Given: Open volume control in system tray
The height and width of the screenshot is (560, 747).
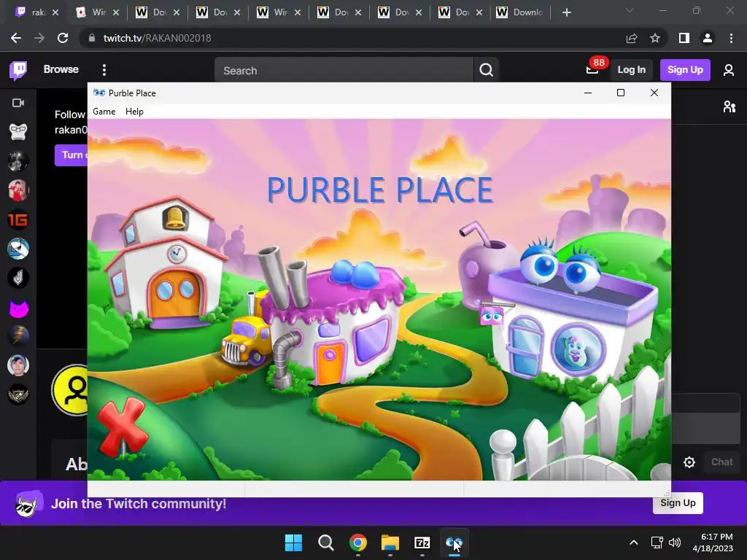Looking at the screenshot, I should pyautogui.click(x=675, y=542).
